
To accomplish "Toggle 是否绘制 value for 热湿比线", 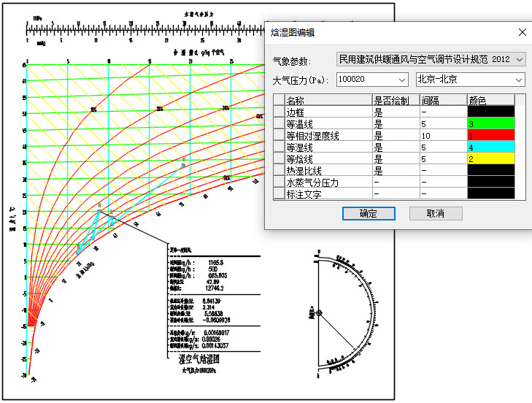I will click(396, 170).
